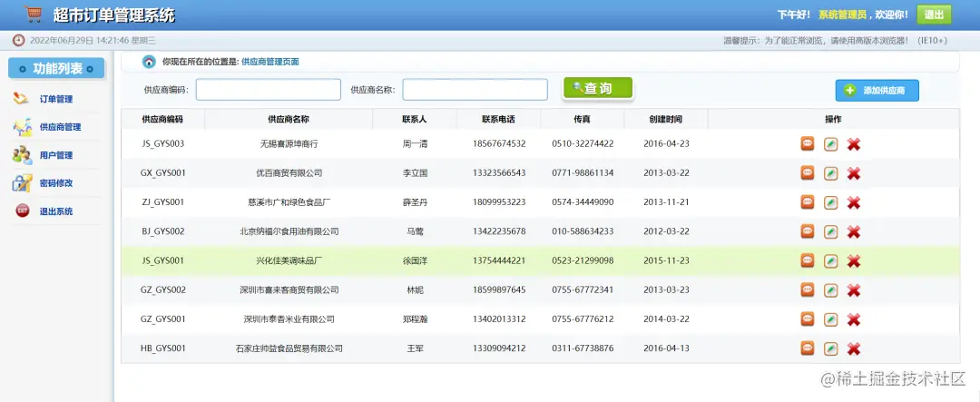
Task: Edit supplier GZ_GYS002
Action: coord(830,290)
